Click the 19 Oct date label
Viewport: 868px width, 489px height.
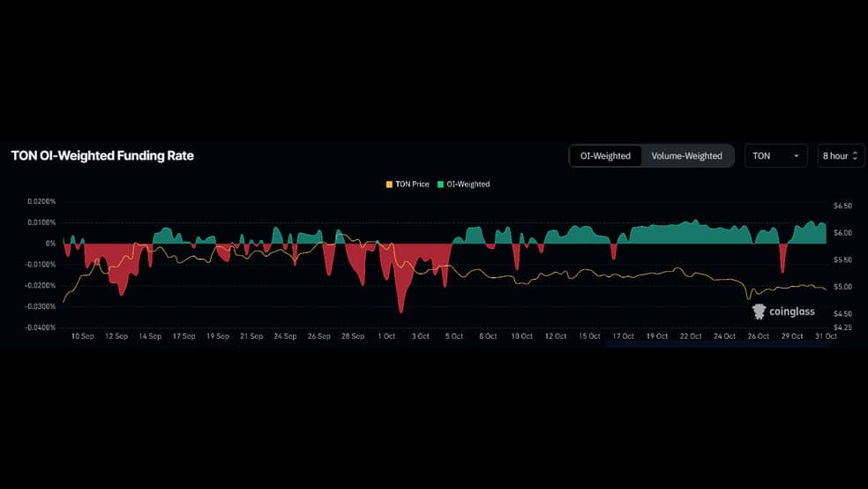click(x=657, y=336)
